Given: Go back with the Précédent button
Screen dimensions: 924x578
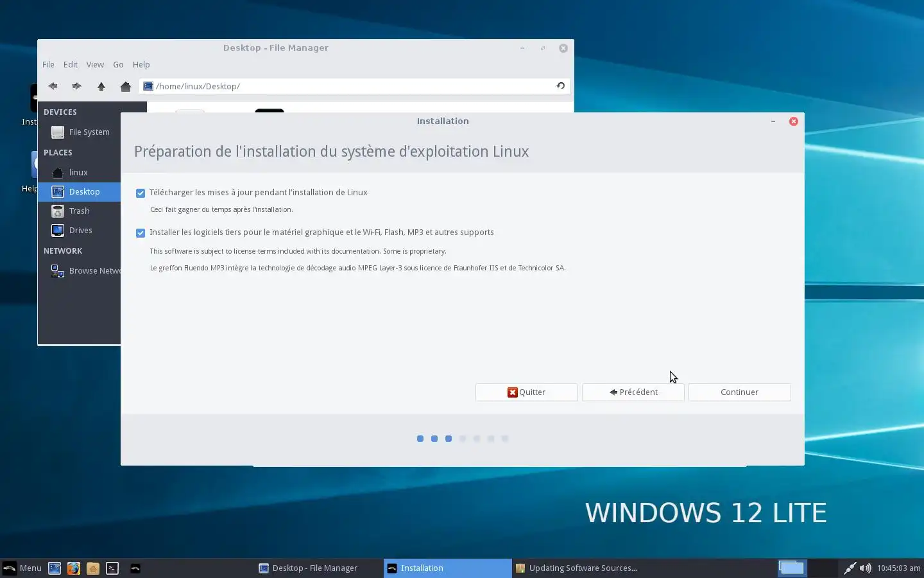Looking at the screenshot, I should click(x=633, y=392).
